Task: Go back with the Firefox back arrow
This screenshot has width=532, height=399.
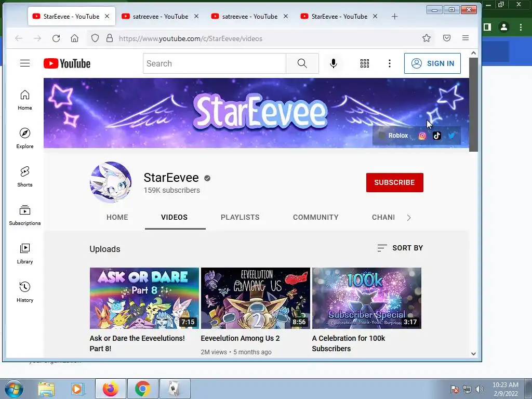Action: point(19,38)
